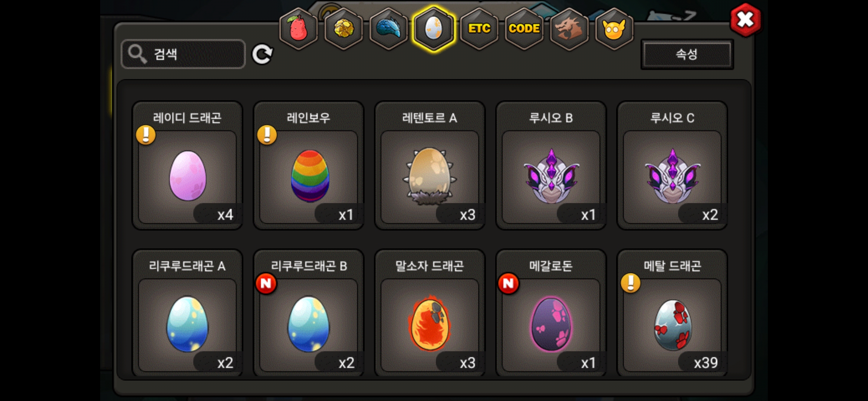
Task: Select the 레이디 드래곤 pink egg
Action: [x=187, y=165]
